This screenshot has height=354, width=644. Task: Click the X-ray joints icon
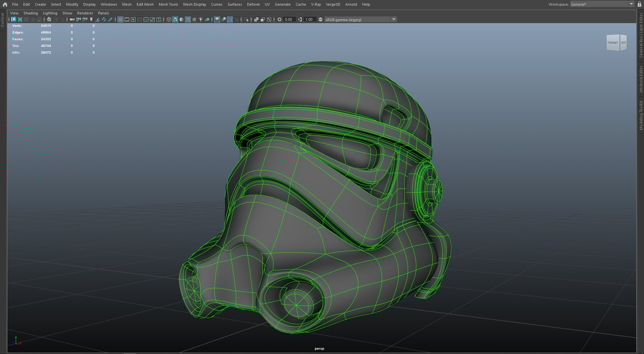tap(269, 20)
